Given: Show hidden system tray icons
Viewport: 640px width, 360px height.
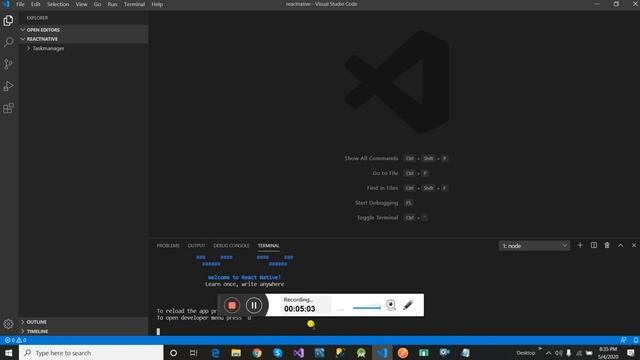Looking at the screenshot, I should (x=549, y=353).
